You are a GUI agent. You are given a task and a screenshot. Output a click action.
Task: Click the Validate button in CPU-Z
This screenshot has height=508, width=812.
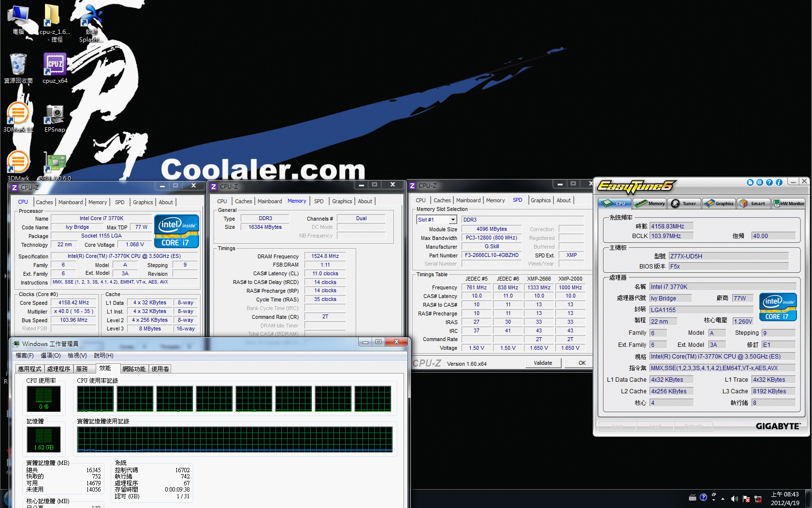543,363
